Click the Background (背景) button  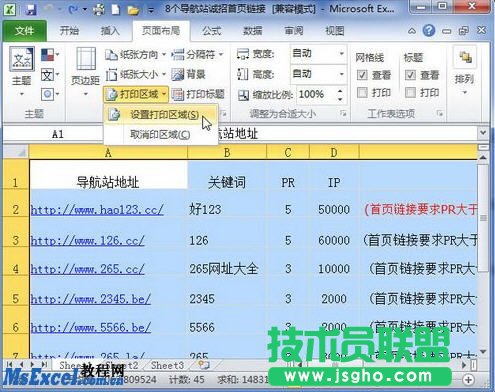tap(188, 74)
